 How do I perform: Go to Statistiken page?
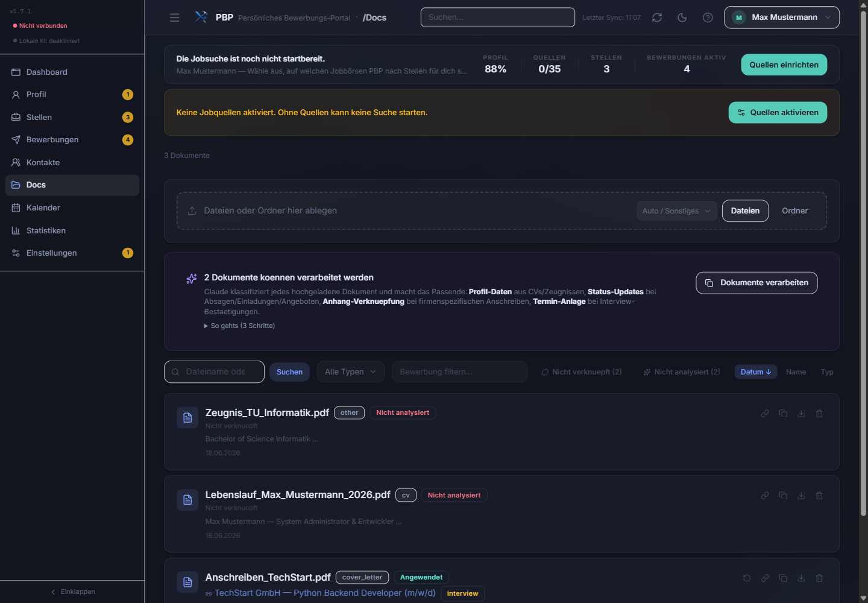(72, 230)
